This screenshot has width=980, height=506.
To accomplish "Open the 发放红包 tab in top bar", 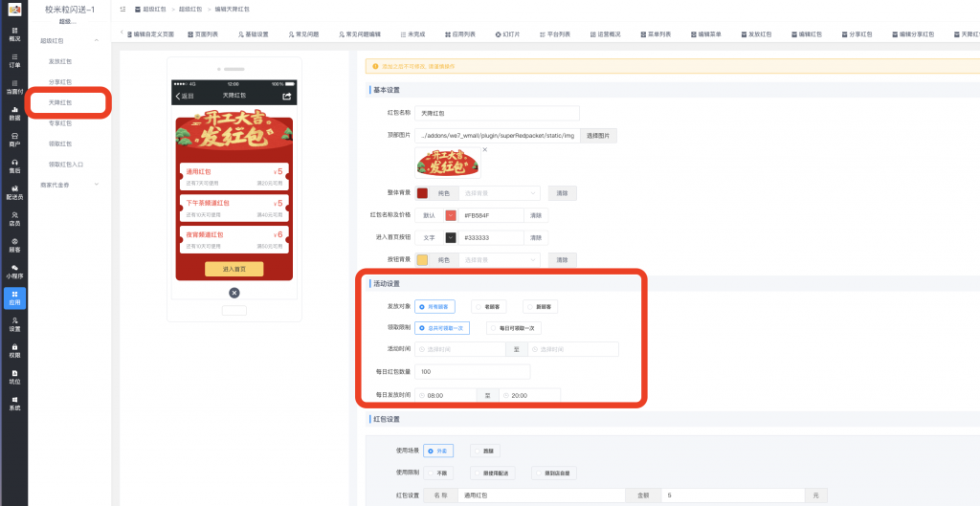I will (x=756, y=34).
